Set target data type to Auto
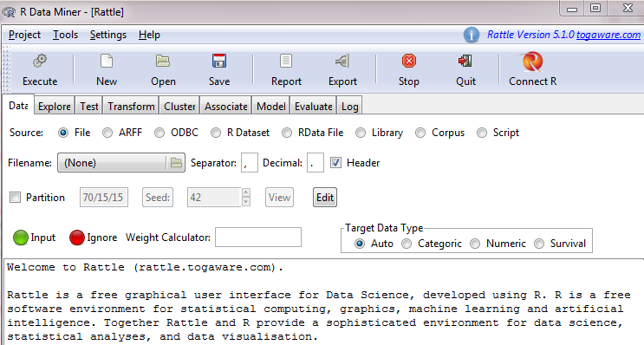 pyautogui.click(x=360, y=244)
